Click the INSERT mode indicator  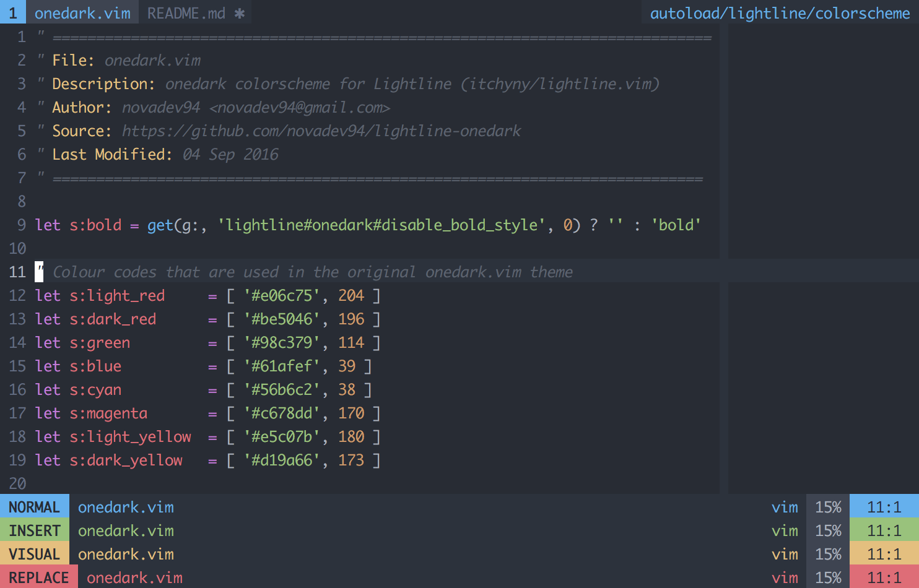coord(35,530)
